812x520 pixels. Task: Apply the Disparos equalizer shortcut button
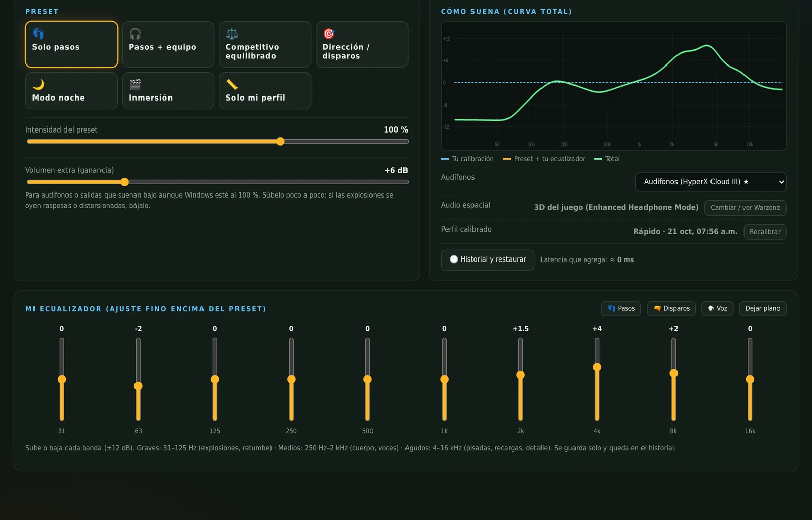pyautogui.click(x=671, y=309)
